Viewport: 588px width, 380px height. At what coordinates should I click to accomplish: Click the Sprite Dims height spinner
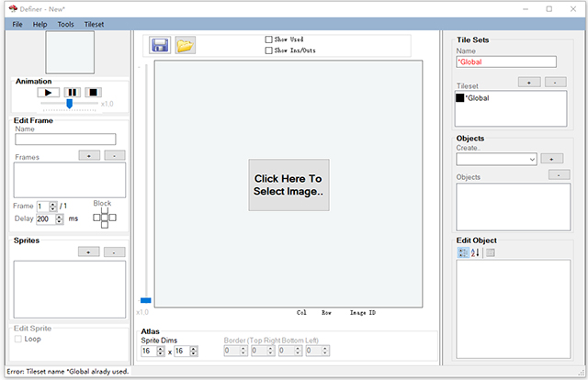(x=194, y=352)
